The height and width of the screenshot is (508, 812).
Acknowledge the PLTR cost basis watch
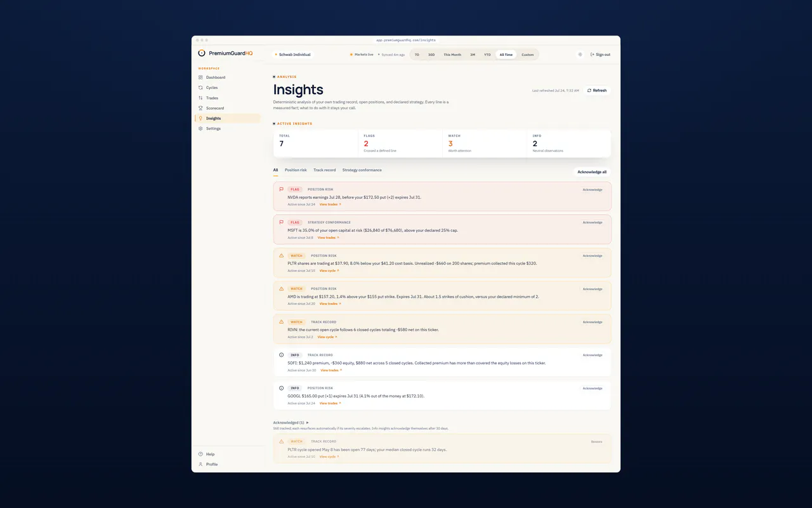click(593, 256)
